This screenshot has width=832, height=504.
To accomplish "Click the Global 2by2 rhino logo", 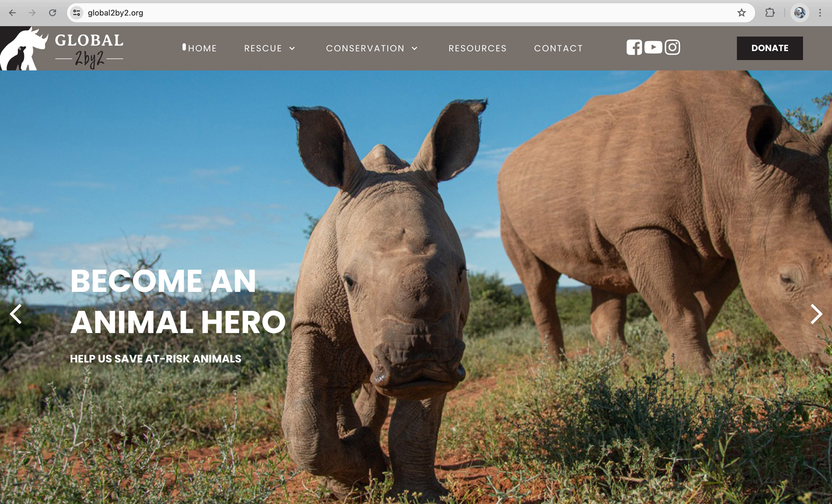I will 62,48.
